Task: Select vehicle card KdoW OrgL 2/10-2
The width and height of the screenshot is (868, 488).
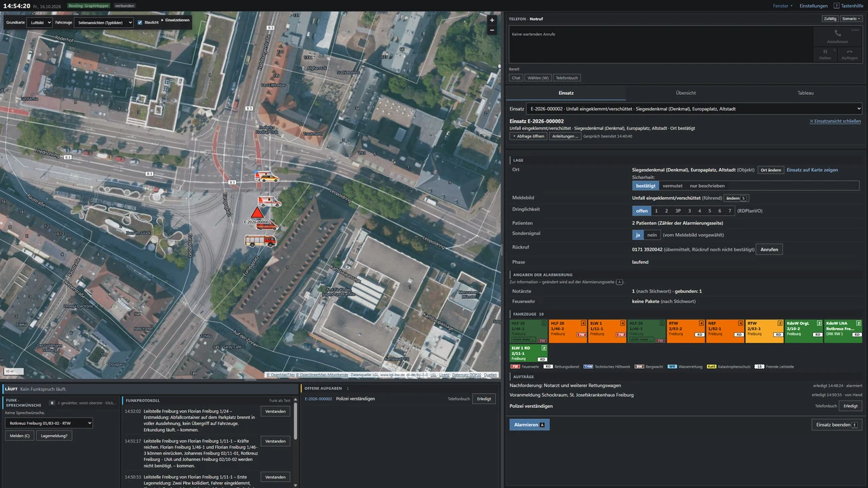Action: (804, 331)
